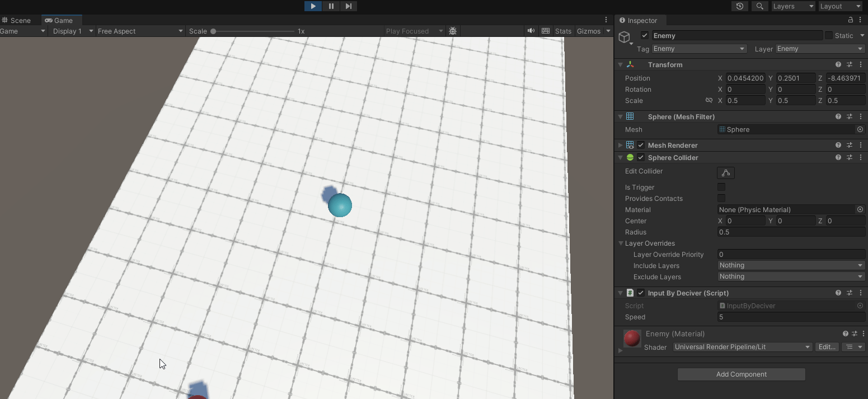Open the Game view dropdown
The width and height of the screenshot is (868, 399).
[x=22, y=31]
